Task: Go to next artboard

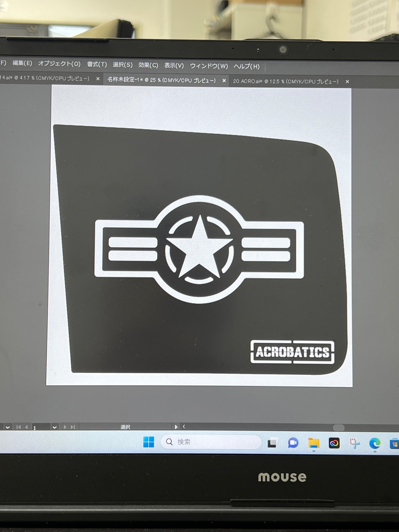Action: click(65, 427)
